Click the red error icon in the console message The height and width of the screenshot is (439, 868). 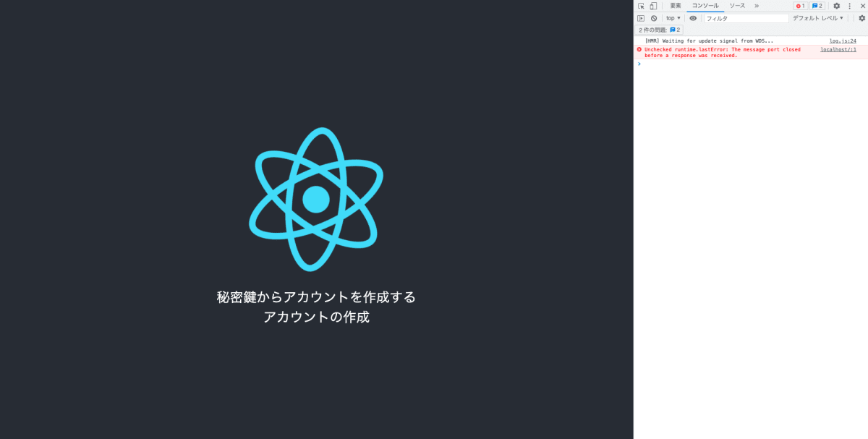pos(639,49)
